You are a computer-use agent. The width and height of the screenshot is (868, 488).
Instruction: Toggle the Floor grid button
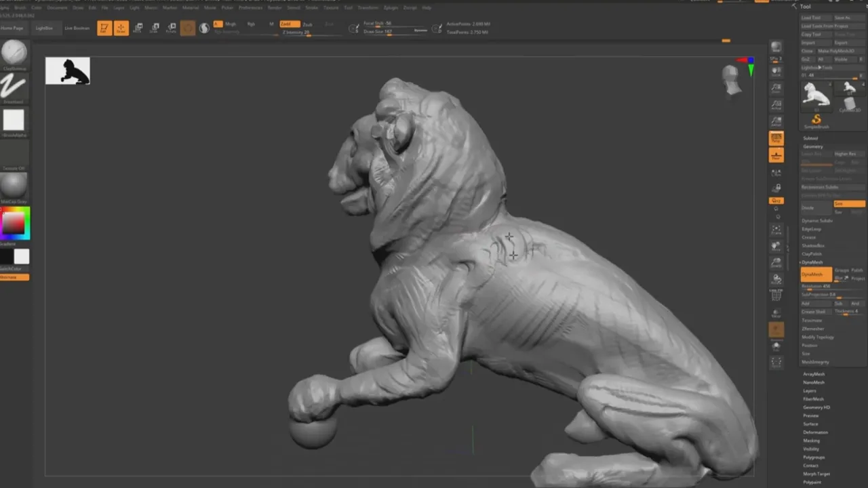coord(776,156)
